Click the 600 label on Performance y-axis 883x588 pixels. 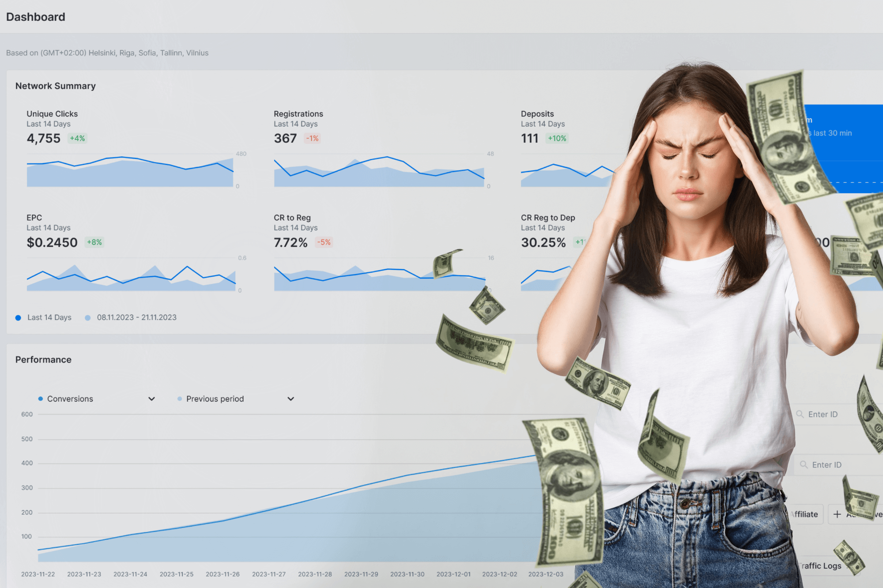tap(27, 414)
